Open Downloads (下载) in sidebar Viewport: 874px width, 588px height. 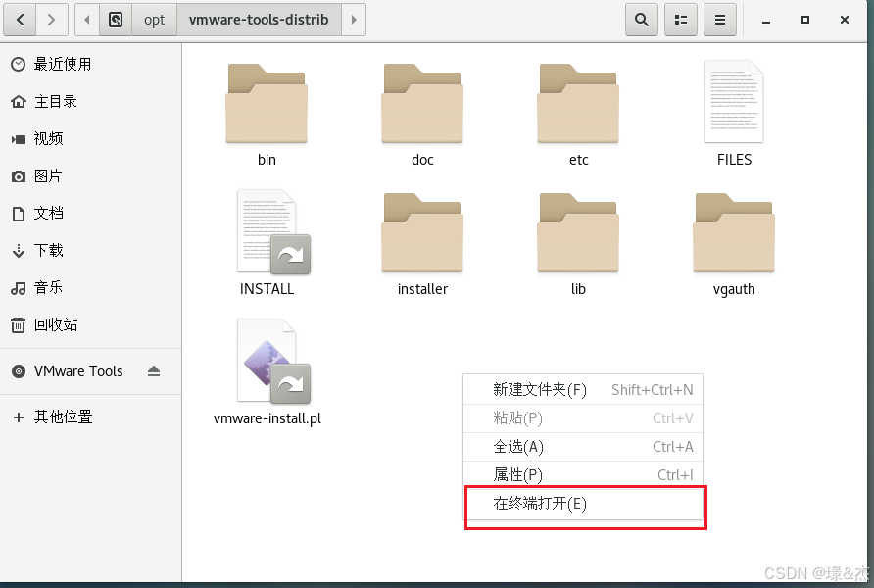(x=91, y=250)
